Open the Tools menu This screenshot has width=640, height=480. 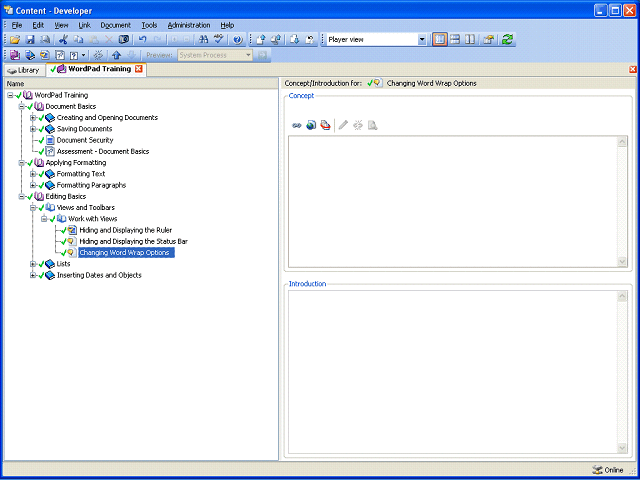coord(149,25)
